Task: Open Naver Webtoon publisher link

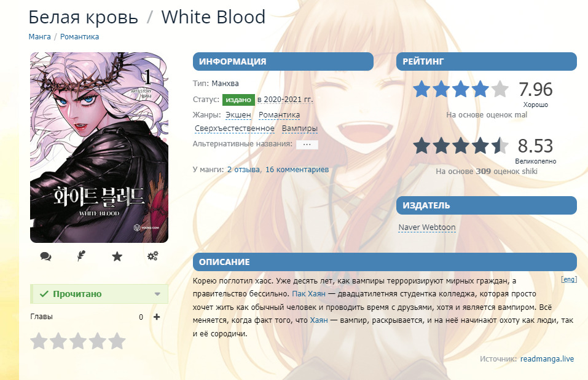Action: tap(427, 228)
